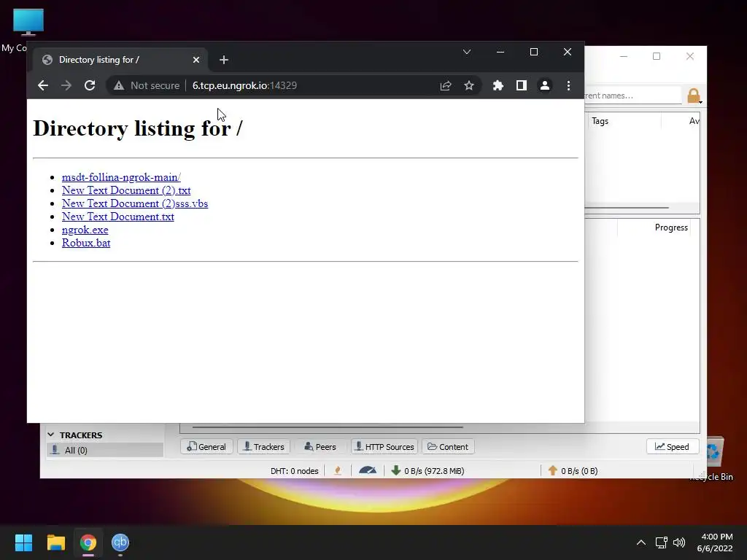
Task: Close the Directory listing tab
Action: tap(196, 60)
